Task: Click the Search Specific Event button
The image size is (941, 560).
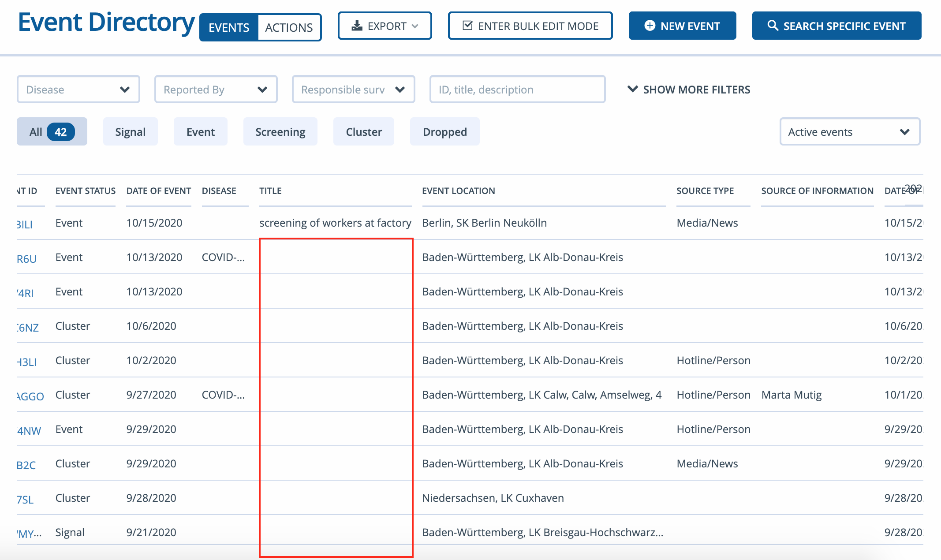Action: pos(836,26)
